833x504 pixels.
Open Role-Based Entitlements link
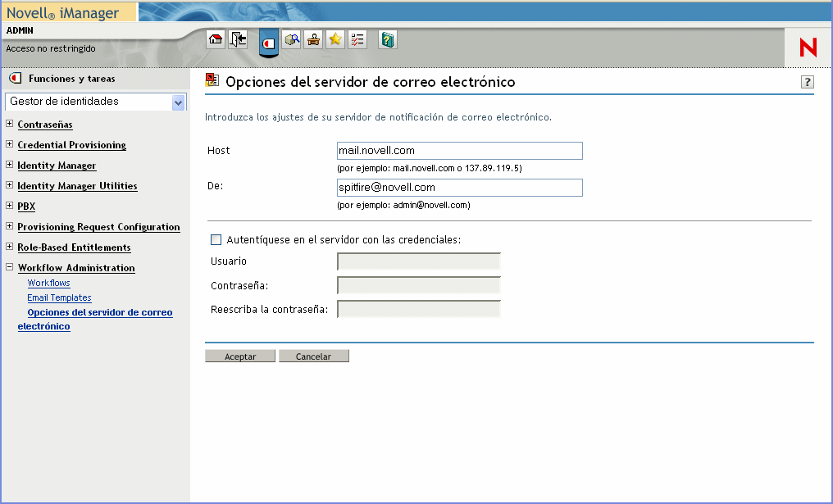pos(75,247)
